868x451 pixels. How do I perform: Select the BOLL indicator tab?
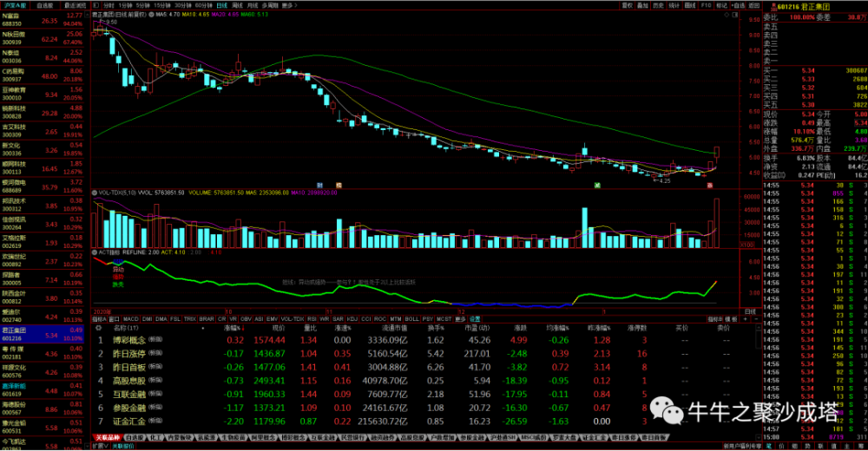coord(411,319)
